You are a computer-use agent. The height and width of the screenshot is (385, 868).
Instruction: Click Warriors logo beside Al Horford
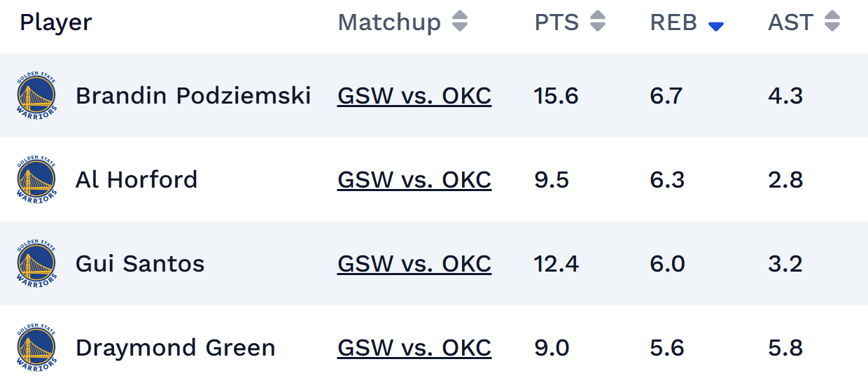[x=36, y=180]
